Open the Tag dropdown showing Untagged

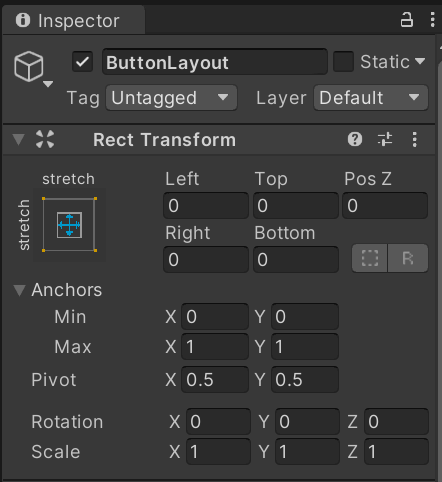click(171, 98)
